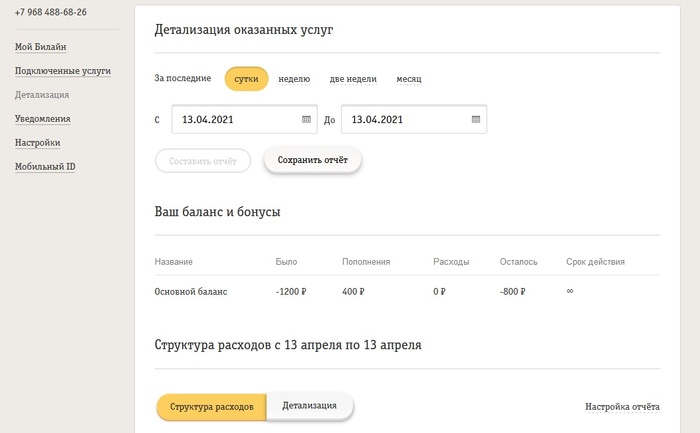700x433 pixels.
Task: Choose the 'неделю' period option
Action: [x=294, y=78]
